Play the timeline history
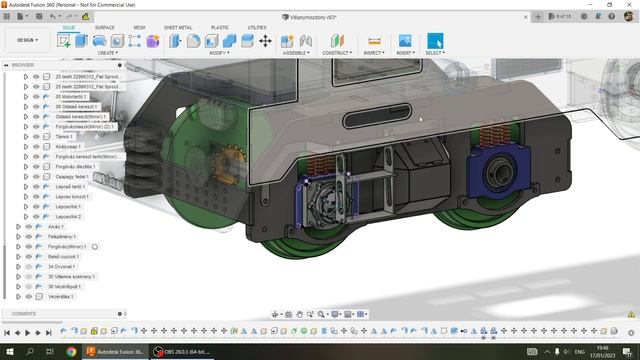Image resolution: width=640 pixels, height=360 pixels. click(27, 333)
